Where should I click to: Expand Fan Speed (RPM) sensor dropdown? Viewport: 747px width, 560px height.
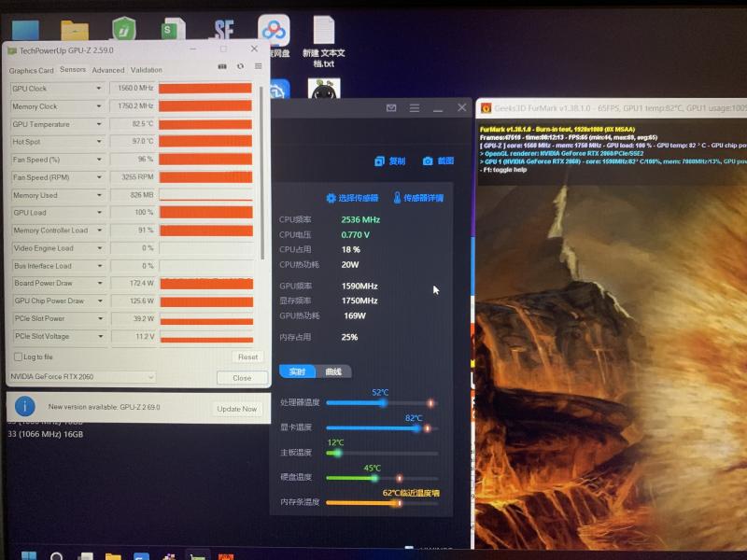point(99,177)
